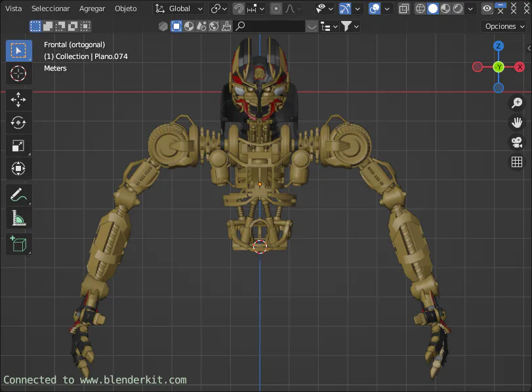Toggle viewport overlays
Image resolution: width=532 pixels, height=392 pixels.
(x=374, y=9)
